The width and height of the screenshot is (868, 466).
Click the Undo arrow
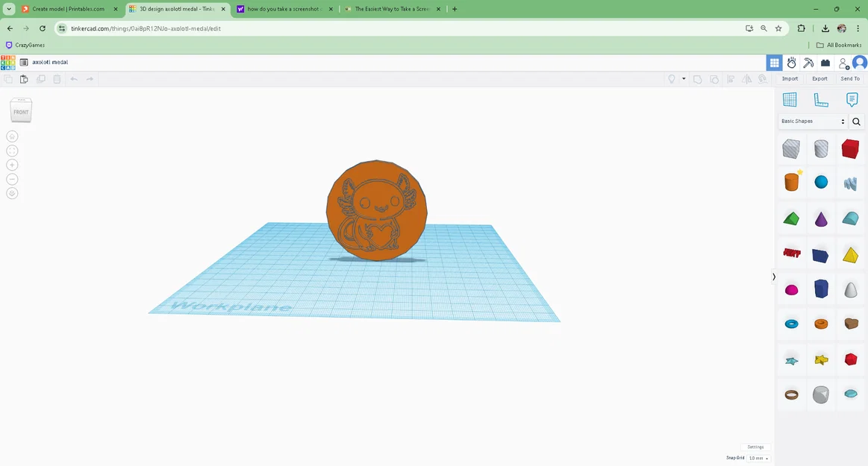click(x=74, y=79)
